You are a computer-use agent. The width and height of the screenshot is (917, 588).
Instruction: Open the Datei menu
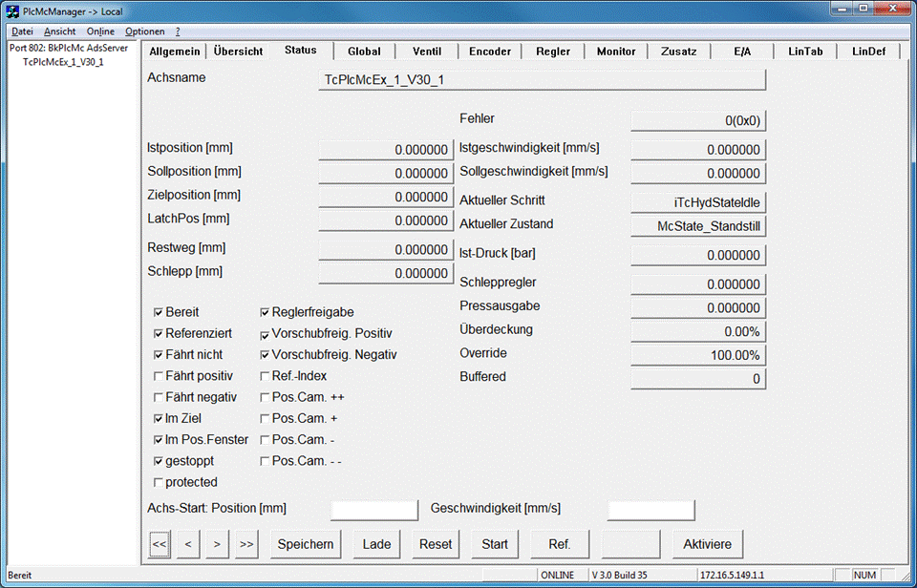point(22,31)
